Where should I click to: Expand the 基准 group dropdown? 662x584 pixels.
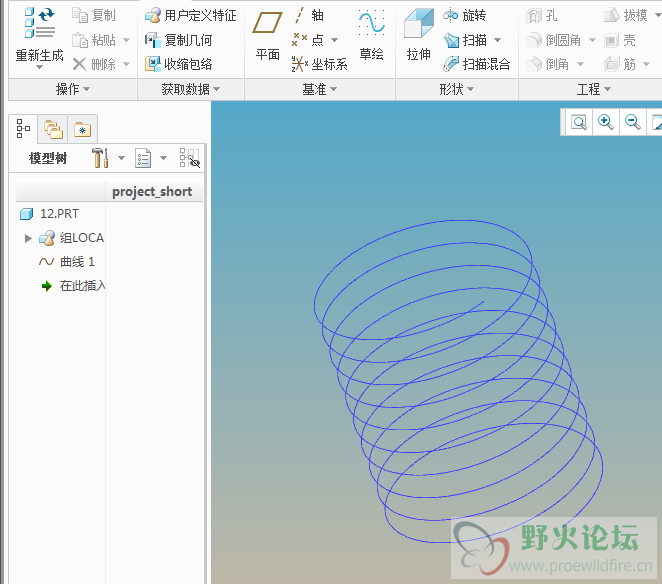pos(320,89)
